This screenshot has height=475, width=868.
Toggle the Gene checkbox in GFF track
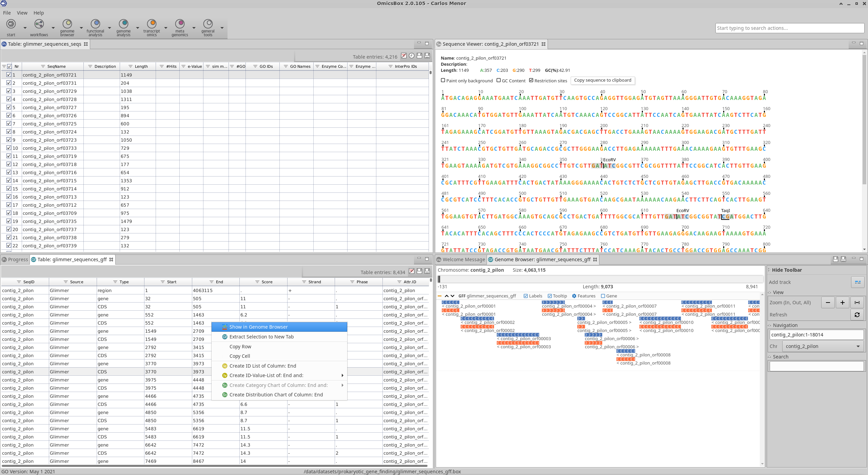[603, 296]
